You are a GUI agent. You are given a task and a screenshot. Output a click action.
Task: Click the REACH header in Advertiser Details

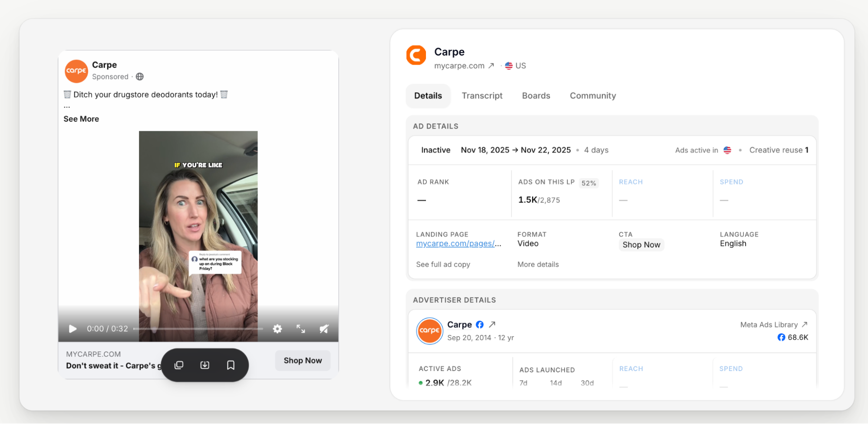[631, 369]
